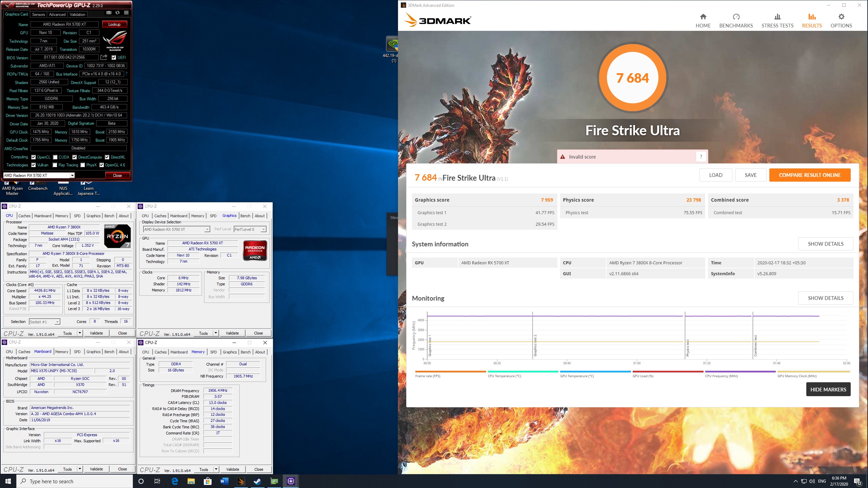Switch to 3DMark taskbar icon
The width and height of the screenshot is (868, 488).
click(241, 481)
